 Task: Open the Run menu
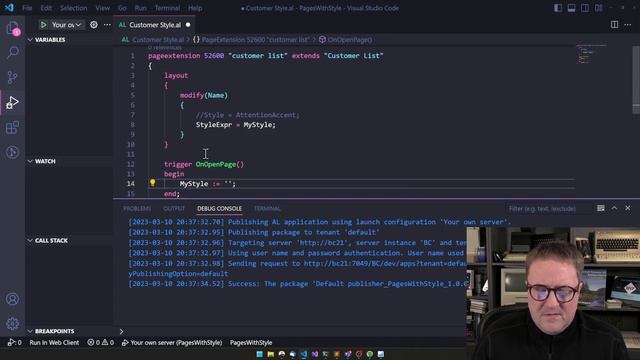[140, 8]
